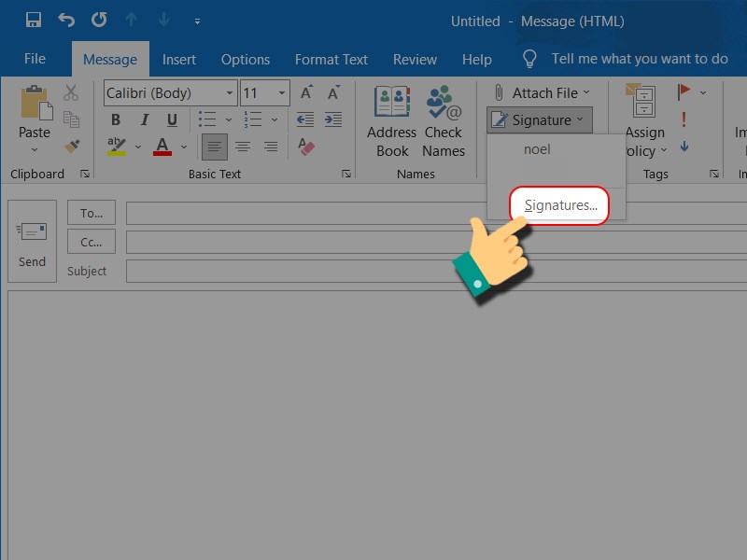Increase indent of the paragraph

coord(334,119)
